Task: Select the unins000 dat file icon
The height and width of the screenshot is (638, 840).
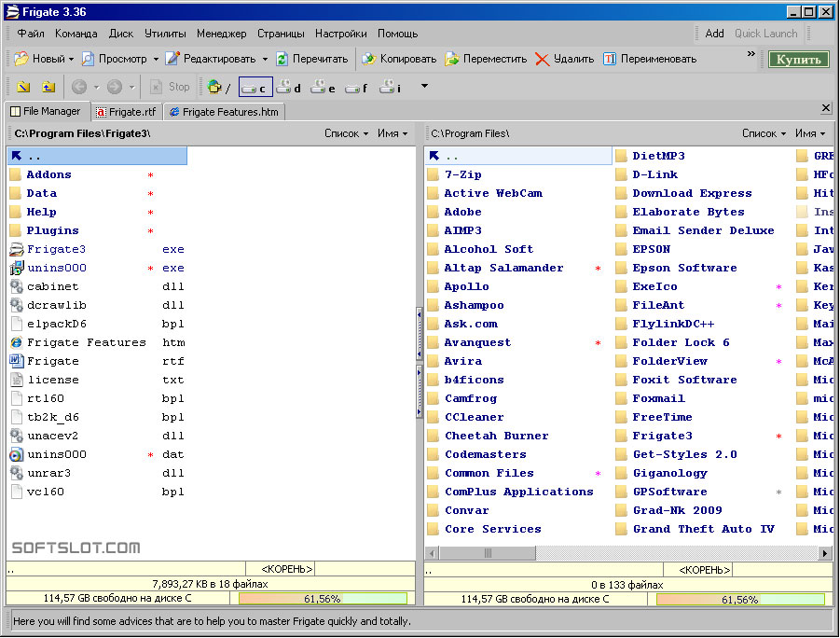Action: 17,454
